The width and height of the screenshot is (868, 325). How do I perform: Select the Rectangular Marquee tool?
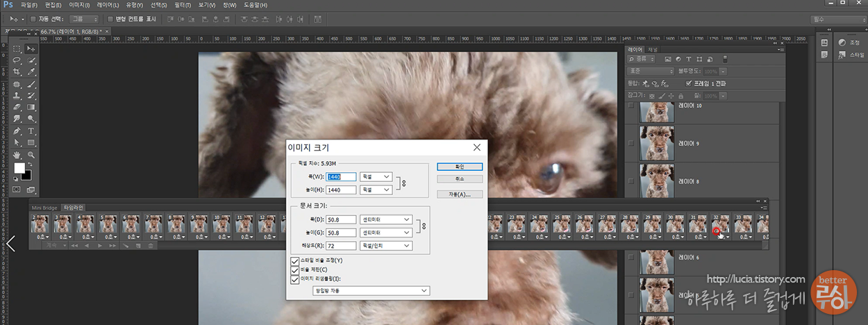pos(17,49)
